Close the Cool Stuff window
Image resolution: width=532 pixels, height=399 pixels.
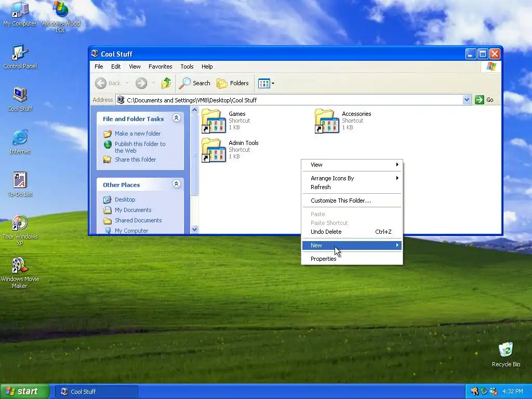coord(495,54)
